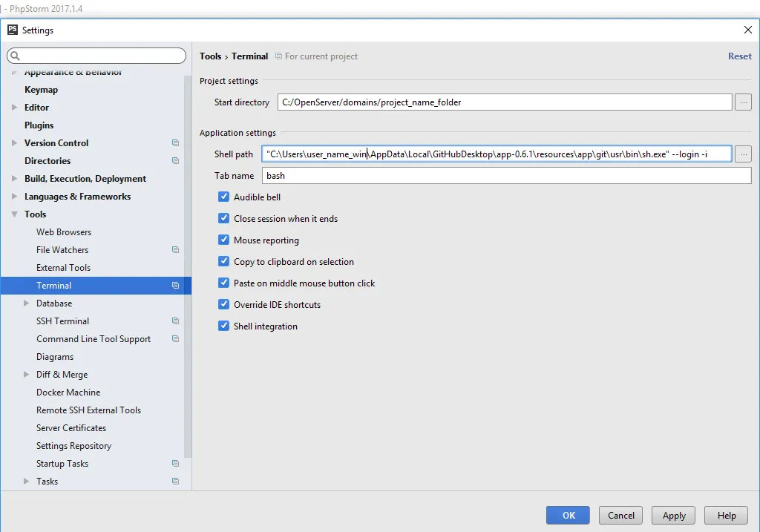Select Terminal in the Tools tree
This screenshot has width=760, height=532.
96,286
